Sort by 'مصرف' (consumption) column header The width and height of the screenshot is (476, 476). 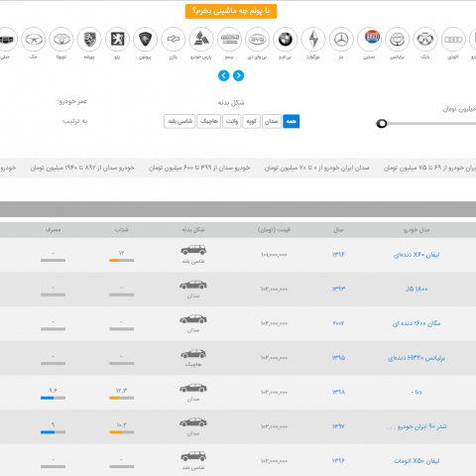(x=53, y=230)
